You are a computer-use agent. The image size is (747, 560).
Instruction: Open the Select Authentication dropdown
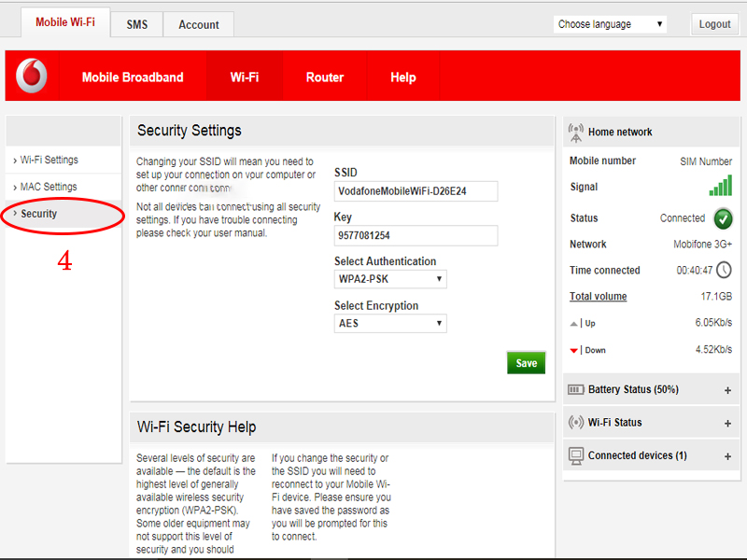[390, 279]
